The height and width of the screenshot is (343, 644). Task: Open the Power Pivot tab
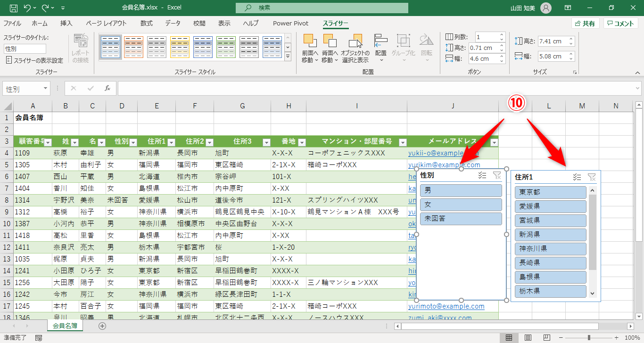coord(291,23)
